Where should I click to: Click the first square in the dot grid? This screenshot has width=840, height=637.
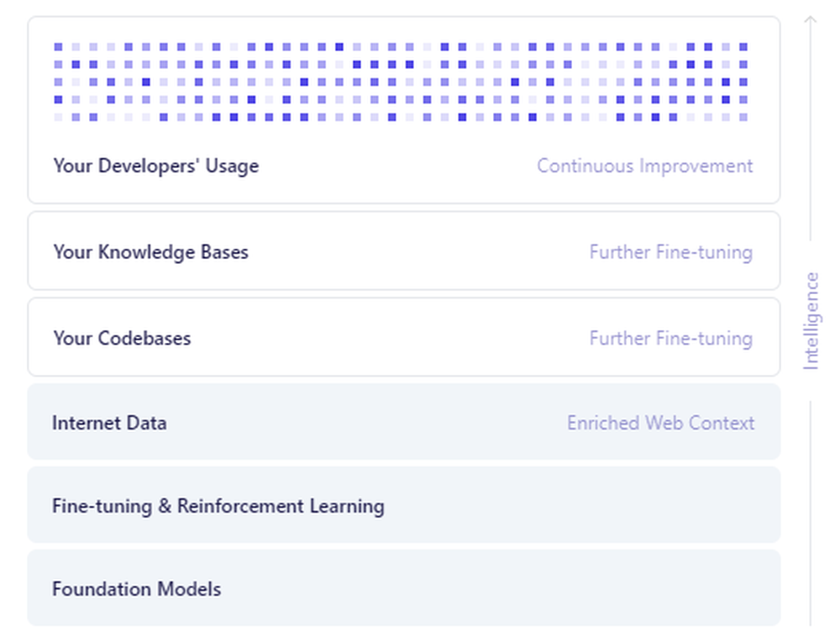pos(59,47)
